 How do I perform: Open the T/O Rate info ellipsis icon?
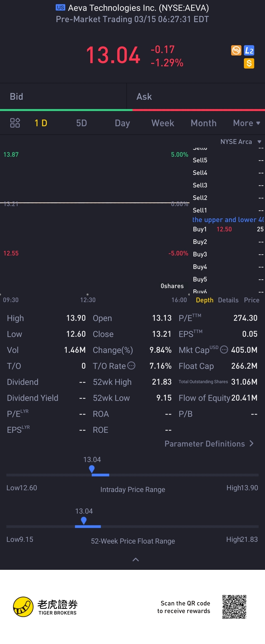[x=131, y=365]
